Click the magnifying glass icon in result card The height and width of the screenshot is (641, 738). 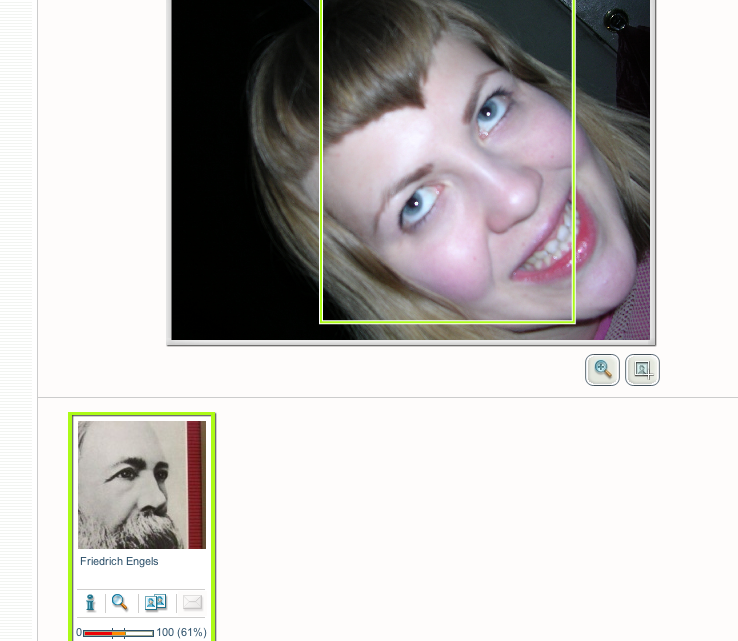click(x=120, y=602)
